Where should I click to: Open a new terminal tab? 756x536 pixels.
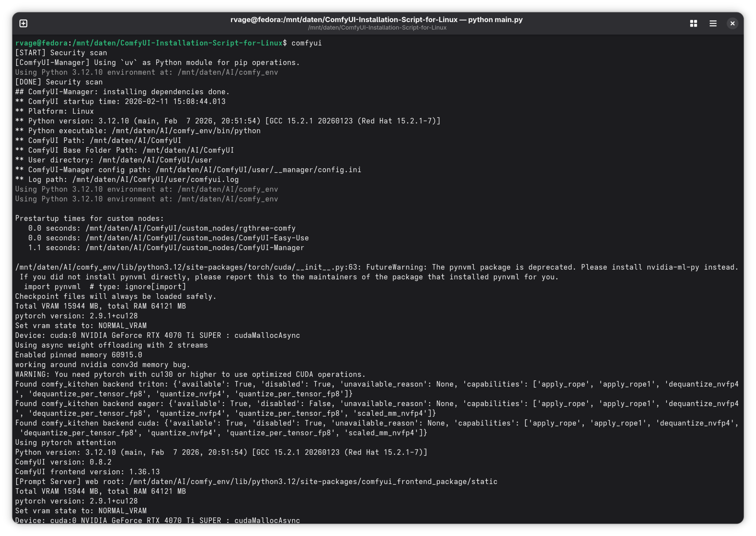click(x=23, y=23)
